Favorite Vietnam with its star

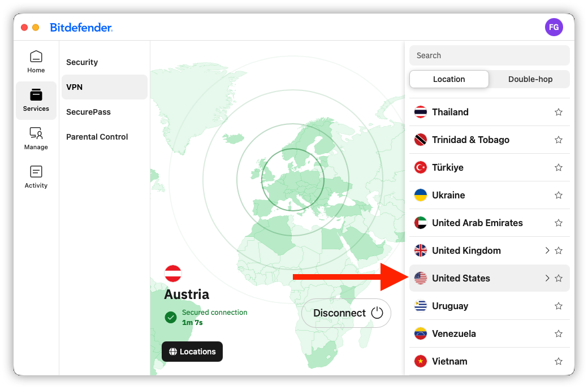click(x=559, y=362)
